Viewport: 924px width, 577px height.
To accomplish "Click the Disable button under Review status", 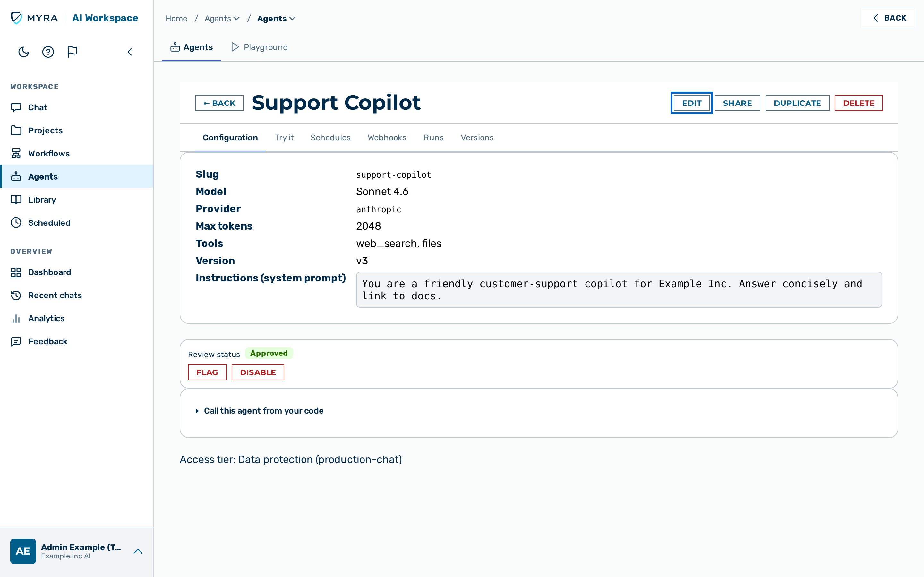I will pyautogui.click(x=258, y=372).
